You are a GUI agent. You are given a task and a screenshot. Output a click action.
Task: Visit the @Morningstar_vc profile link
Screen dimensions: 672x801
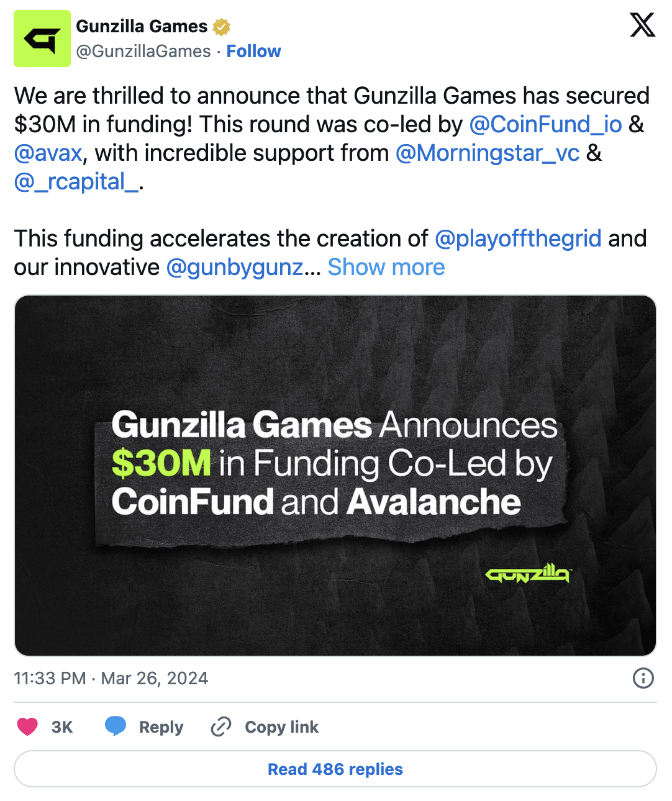tap(488, 153)
